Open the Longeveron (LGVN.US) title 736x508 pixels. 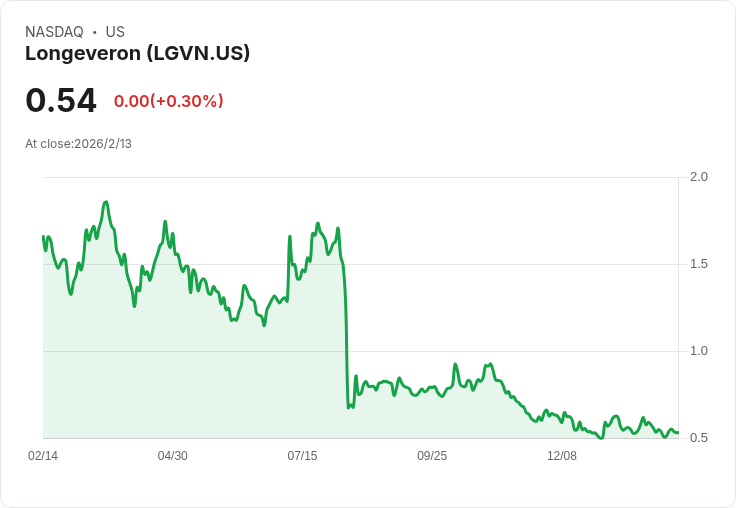pyautogui.click(x=137, y=53)
